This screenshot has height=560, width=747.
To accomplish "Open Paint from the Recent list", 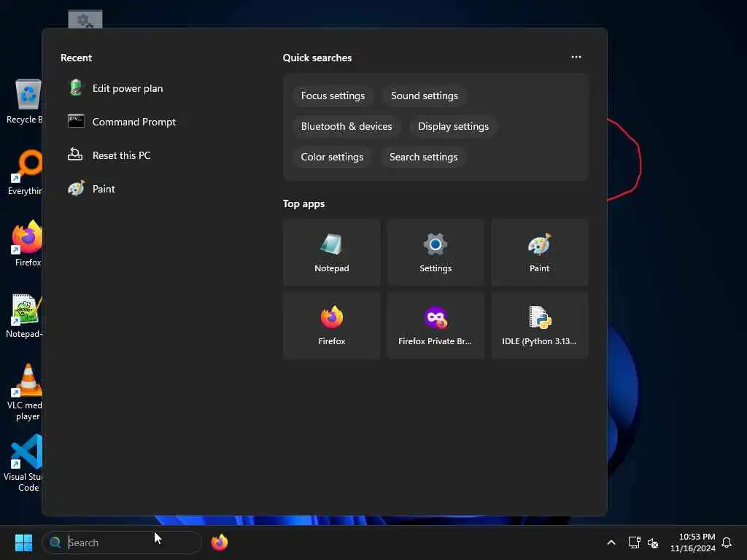I will (91, 189).
